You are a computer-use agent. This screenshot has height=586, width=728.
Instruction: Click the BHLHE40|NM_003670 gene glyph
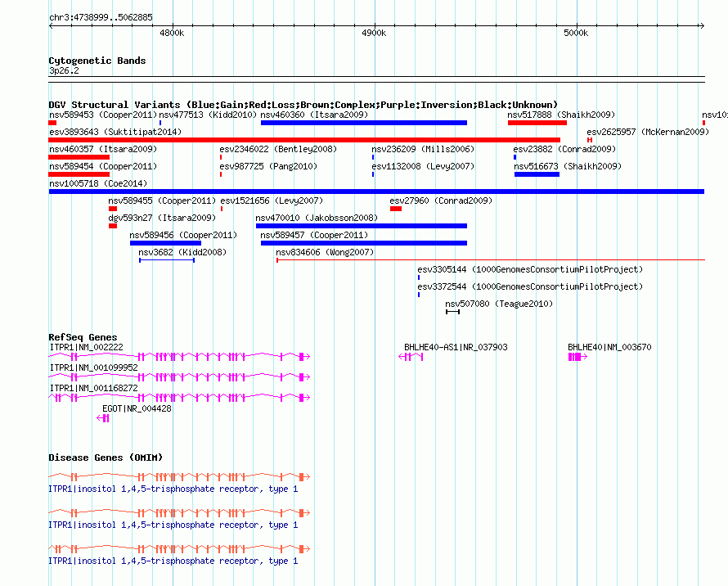(x=577, y=357)
